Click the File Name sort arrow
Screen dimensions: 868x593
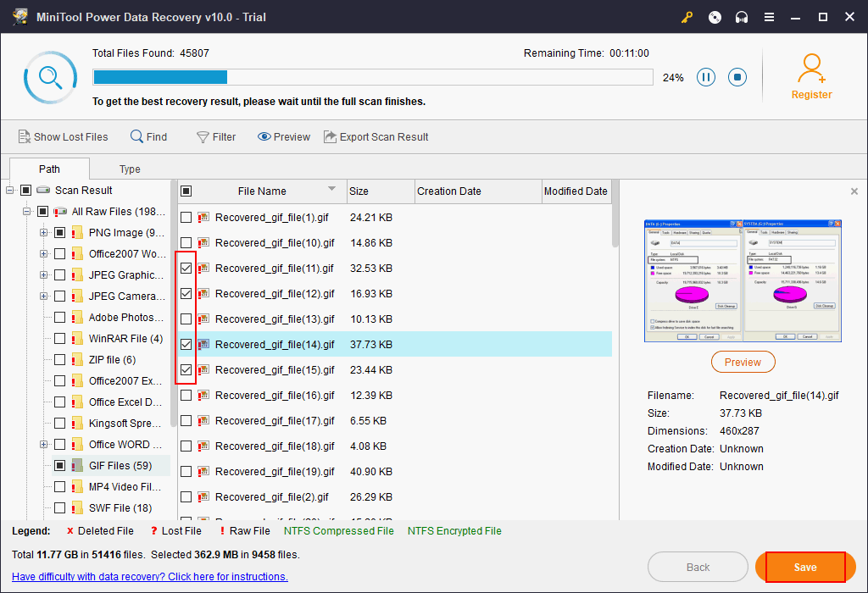pyautogui.click(x=331, y=189)
